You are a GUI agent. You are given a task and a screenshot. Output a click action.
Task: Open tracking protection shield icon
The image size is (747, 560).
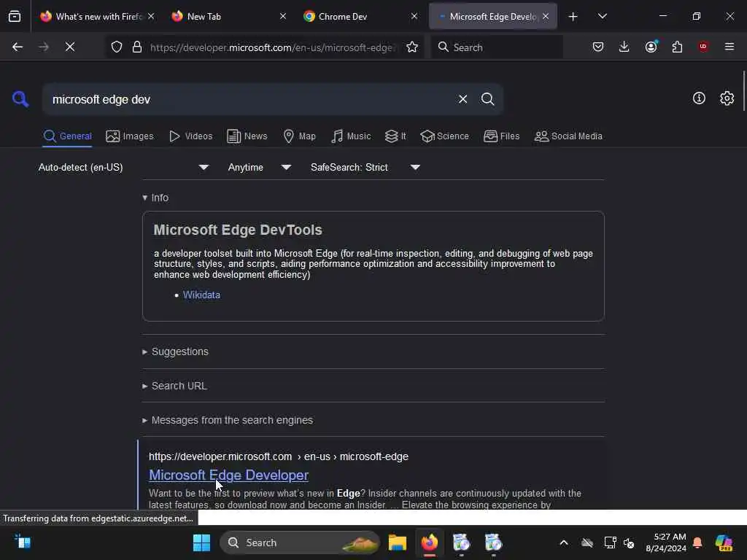pos(117,47)
